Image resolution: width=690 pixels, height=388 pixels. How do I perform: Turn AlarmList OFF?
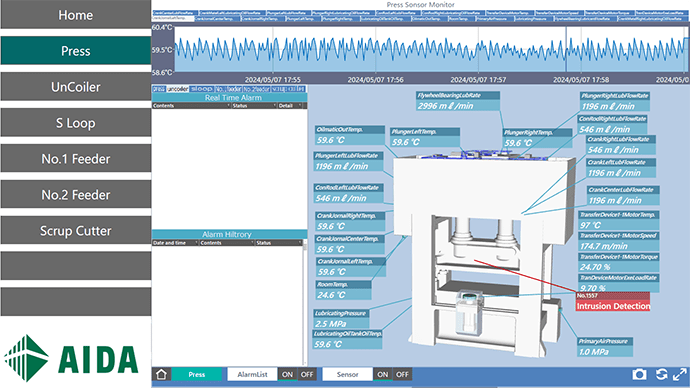307,374
